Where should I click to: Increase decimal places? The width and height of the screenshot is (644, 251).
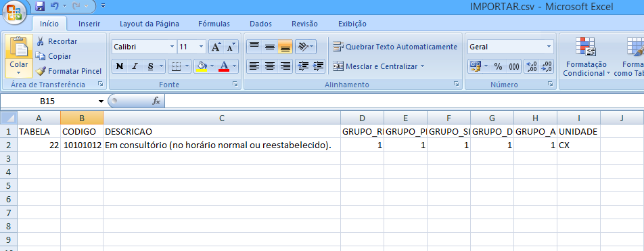(532, 66)
